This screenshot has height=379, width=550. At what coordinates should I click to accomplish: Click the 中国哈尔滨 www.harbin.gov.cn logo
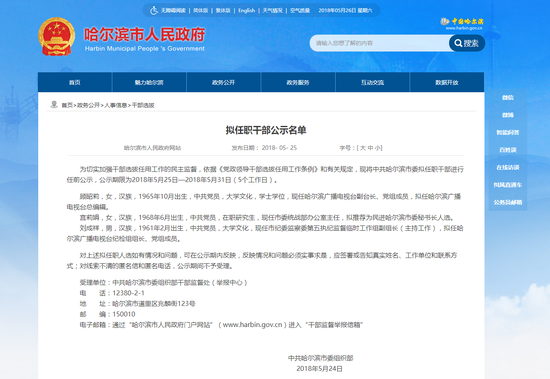pos(462,24)
